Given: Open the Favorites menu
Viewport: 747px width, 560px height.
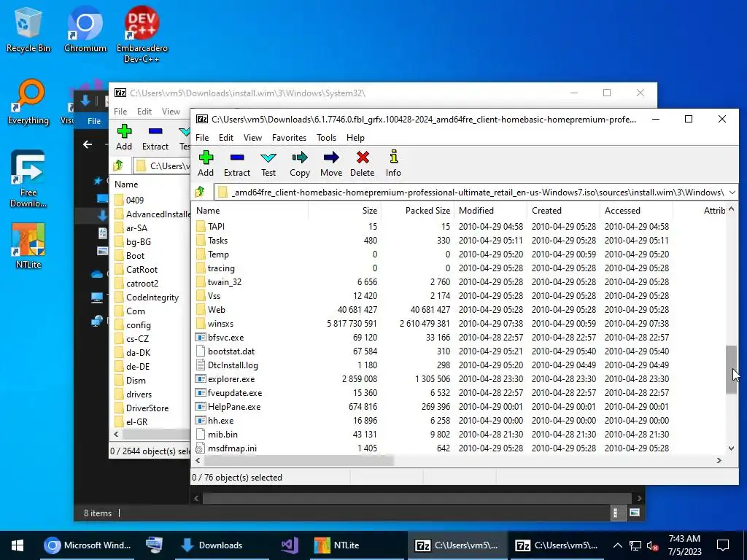Looking at the screenshot, I should [289, 138].
